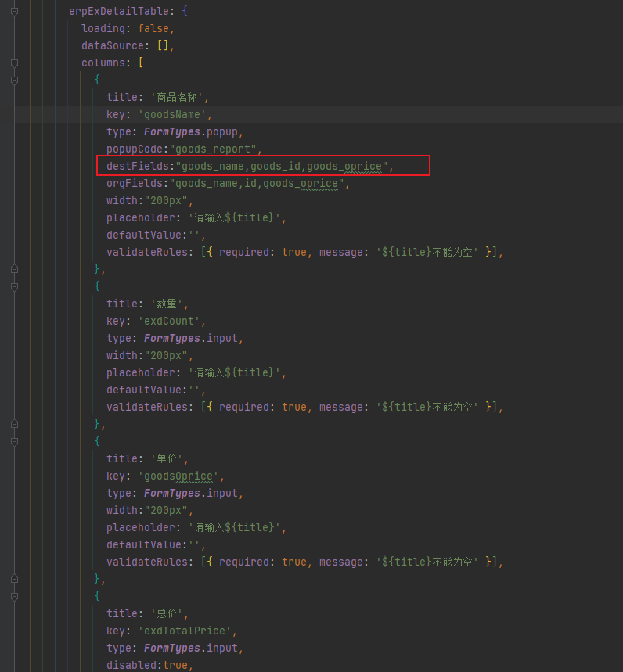
Task: Click the destFields string value
Action: pos(281,166)
